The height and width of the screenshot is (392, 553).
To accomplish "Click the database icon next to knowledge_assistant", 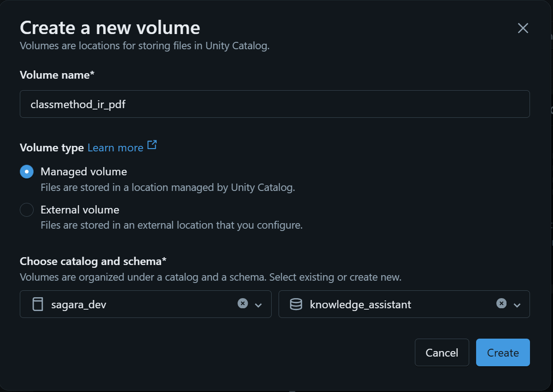I will (x=296, y=304).
